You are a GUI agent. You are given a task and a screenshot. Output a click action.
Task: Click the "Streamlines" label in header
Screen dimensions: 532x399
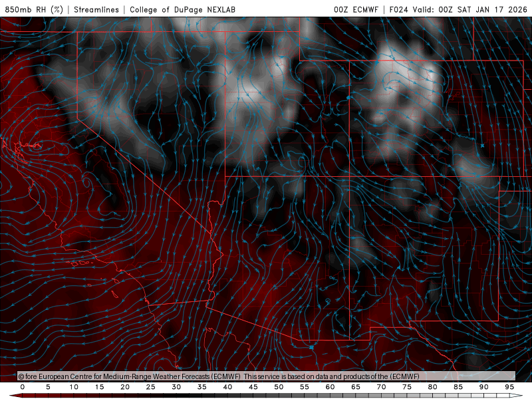tap(96, 9)
